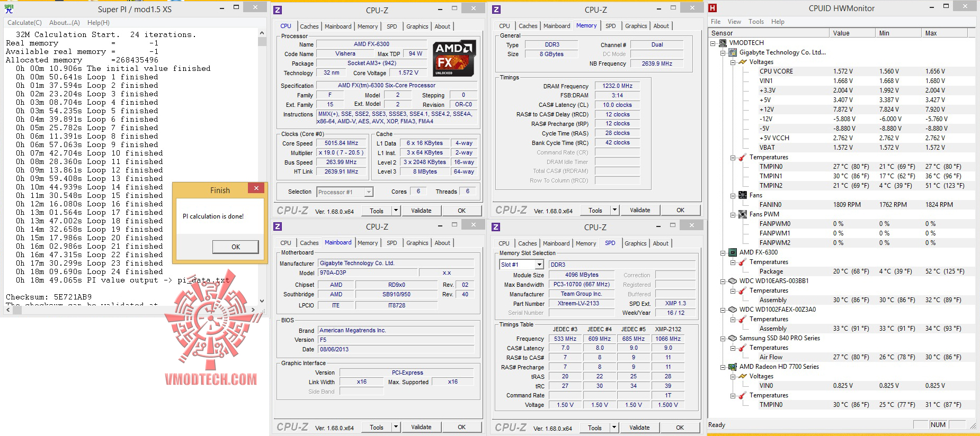Click the Temperatures icon under AMD FX-6300
Image resolution: width=980 pixels, height=436 pixels.
pos(743,262)
